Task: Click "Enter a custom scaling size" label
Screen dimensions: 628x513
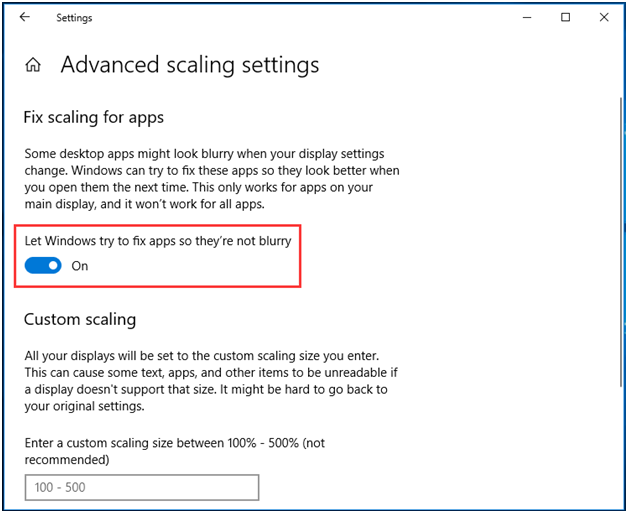Action: [175, 451]
